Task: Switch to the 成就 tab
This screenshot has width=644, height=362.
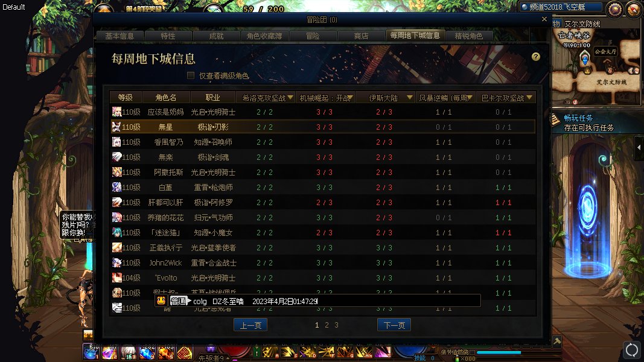Action: point(217,36)
